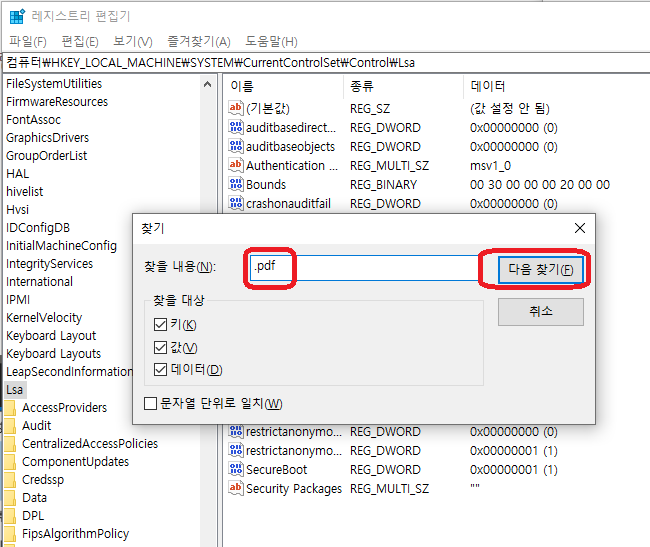Viewport: 650px width, 547px height.
Task: Click the SecureBoot DWORD icon
Action: click(235, 470)
